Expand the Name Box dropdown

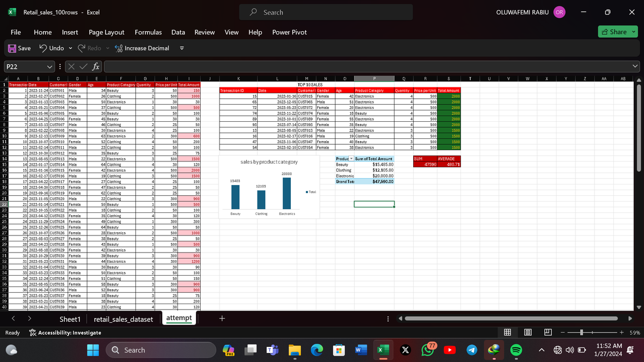50,67
